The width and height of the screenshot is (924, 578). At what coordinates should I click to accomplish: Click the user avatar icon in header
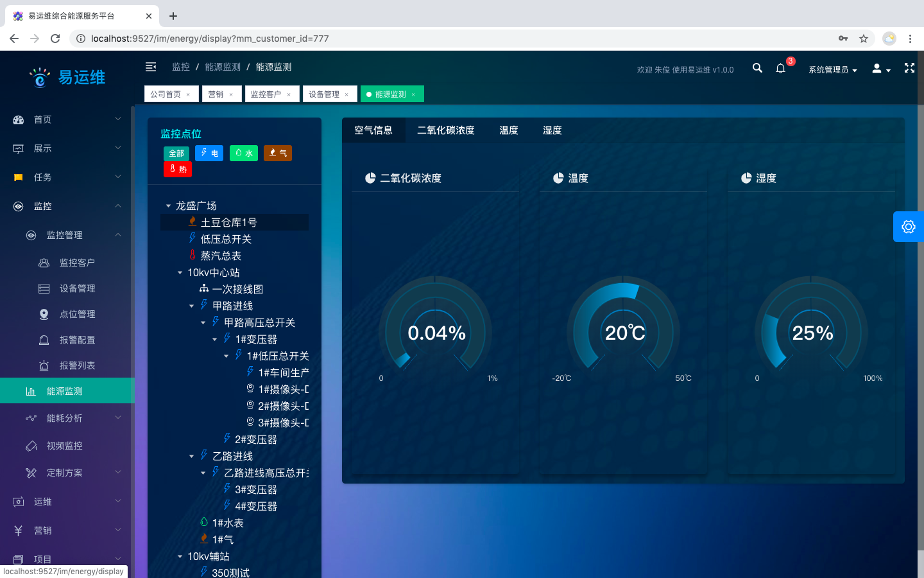[880, 69]
